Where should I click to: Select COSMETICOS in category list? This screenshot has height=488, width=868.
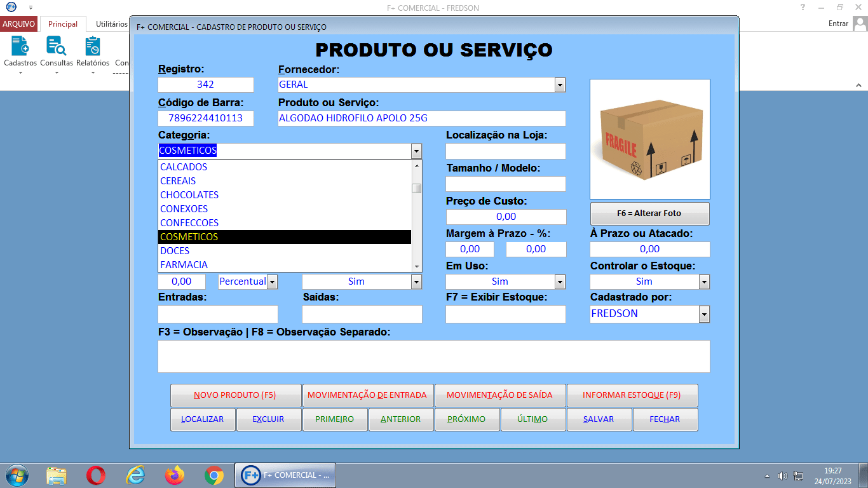[x=285, y=237]
